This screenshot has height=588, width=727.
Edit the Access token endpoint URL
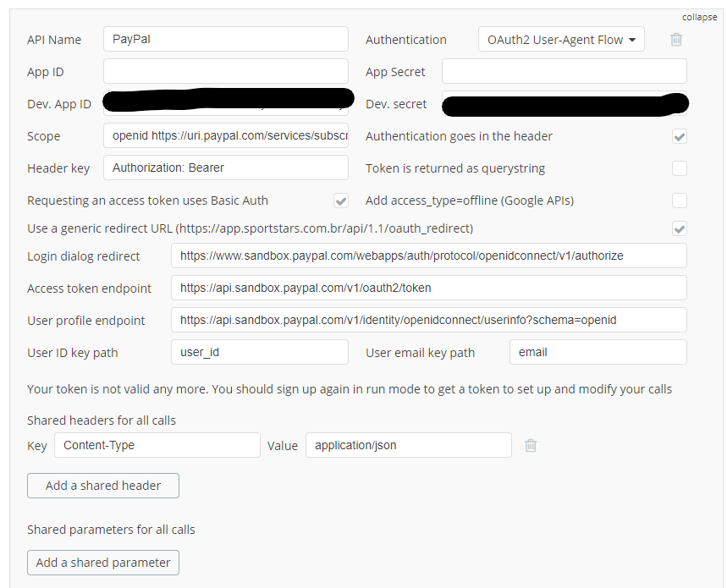(x=429, y=288)
